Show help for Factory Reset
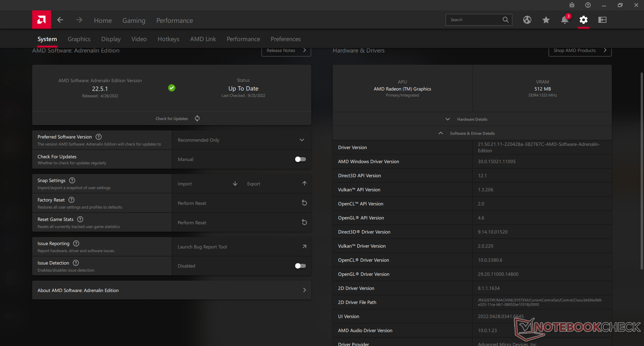 (71, 200)
